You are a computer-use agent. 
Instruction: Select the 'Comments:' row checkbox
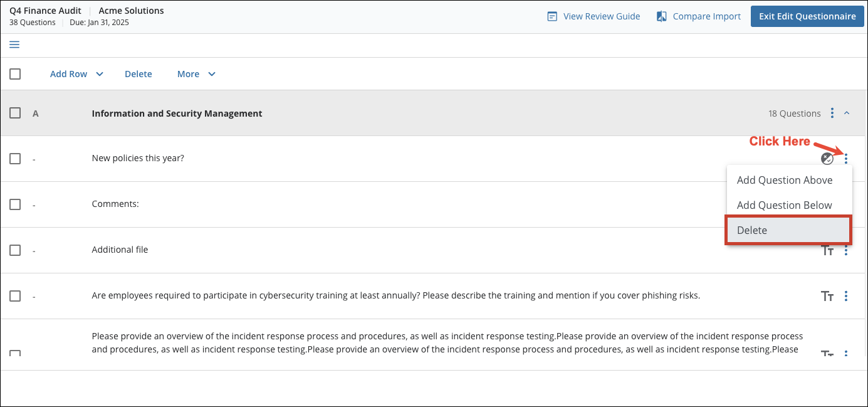click(x=15, y=204)
